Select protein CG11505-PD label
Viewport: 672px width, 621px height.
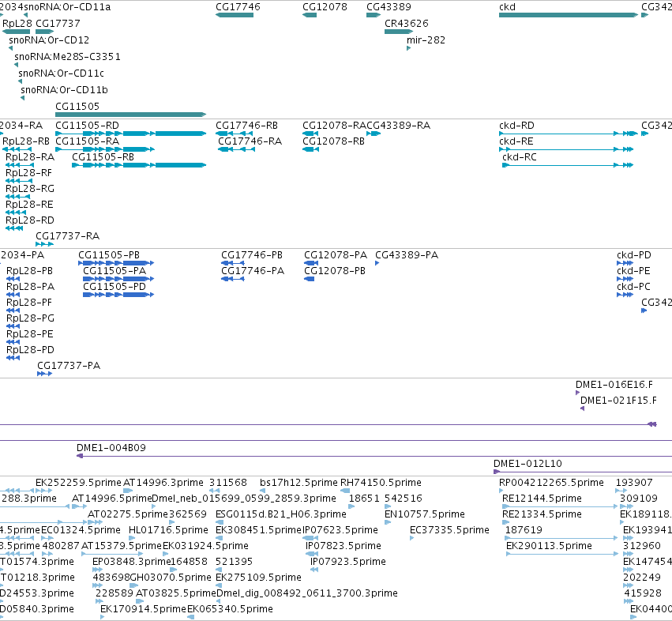tap(115, 287)
